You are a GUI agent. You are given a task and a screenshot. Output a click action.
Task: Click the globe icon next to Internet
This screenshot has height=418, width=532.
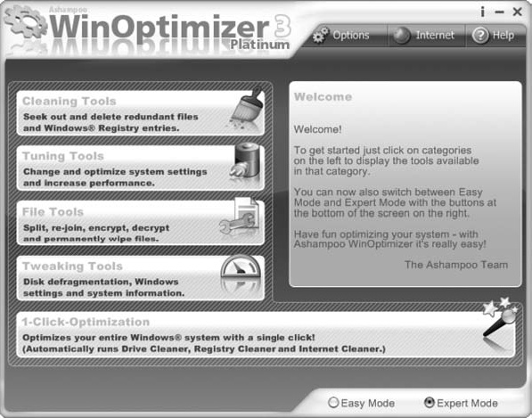pos(402,36)
